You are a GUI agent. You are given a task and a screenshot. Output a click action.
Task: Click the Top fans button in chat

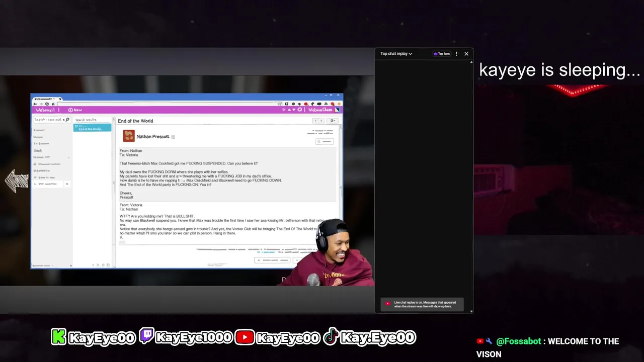[442, 54]
